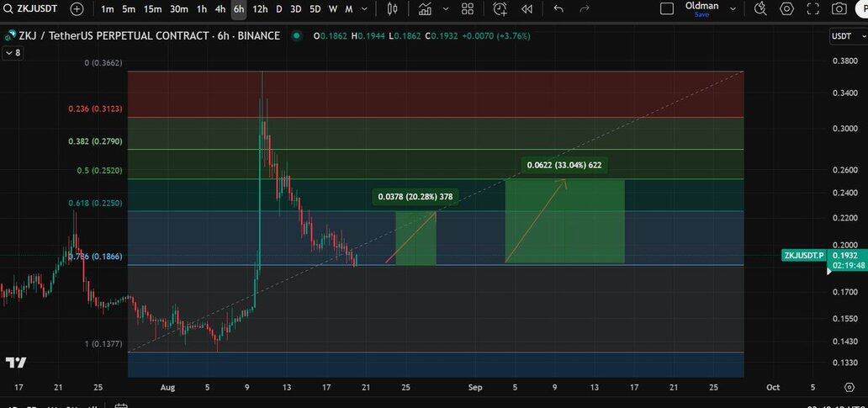The image size is (868, 408).
Task: Enter fullscreen mode
Action: click(812, 9)
